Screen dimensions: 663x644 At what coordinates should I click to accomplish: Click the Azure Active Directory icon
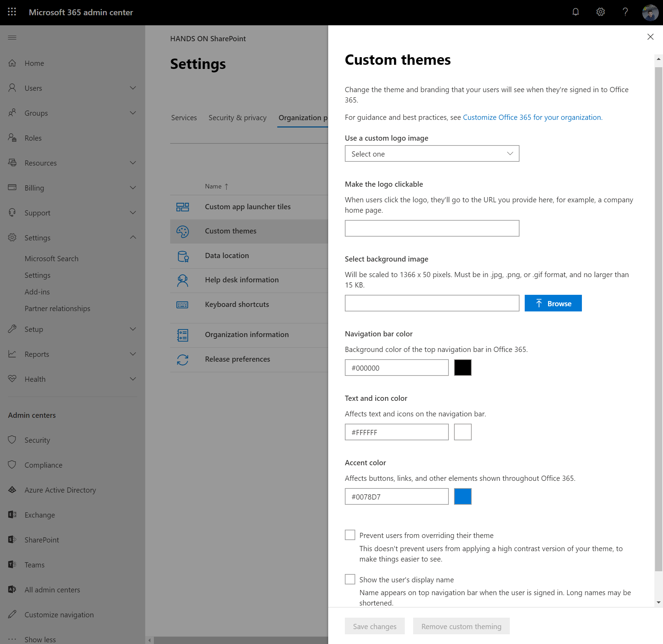(x=12, y=489)
